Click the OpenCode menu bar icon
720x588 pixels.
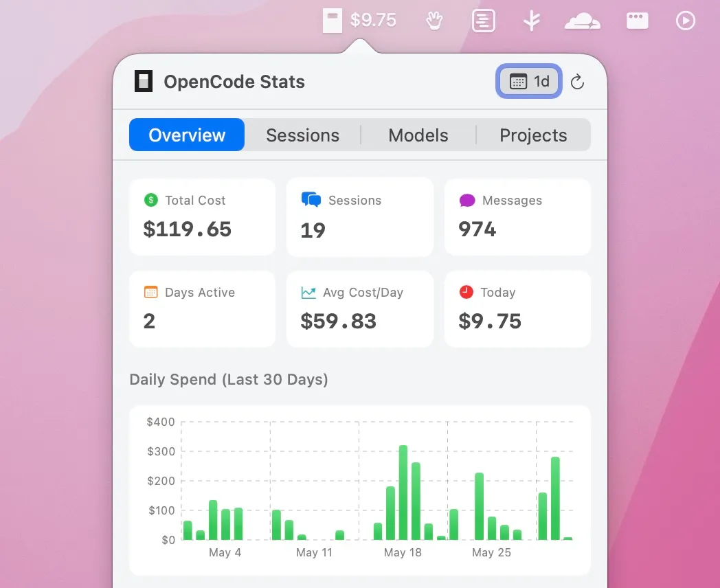click(x=333, y=21)
